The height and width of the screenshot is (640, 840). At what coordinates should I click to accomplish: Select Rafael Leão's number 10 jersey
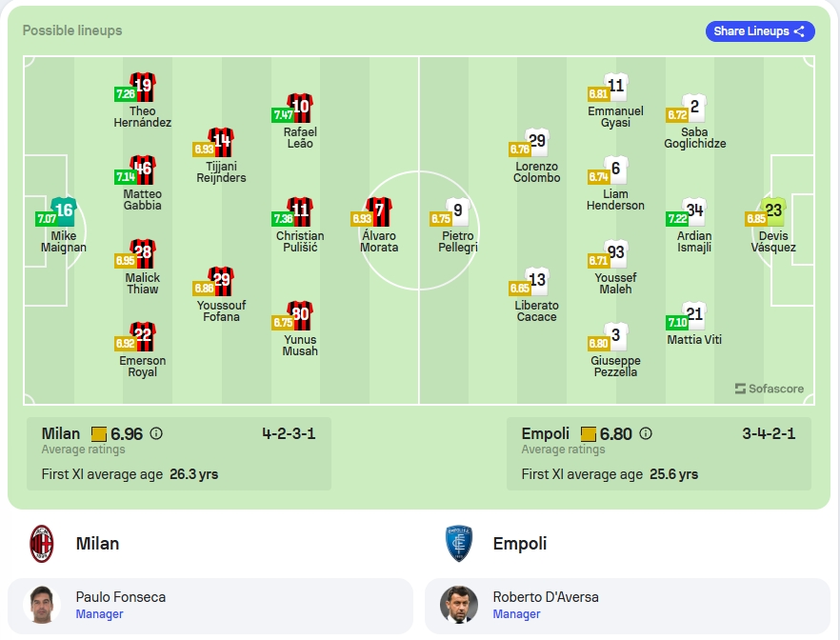tap(300, 109)
